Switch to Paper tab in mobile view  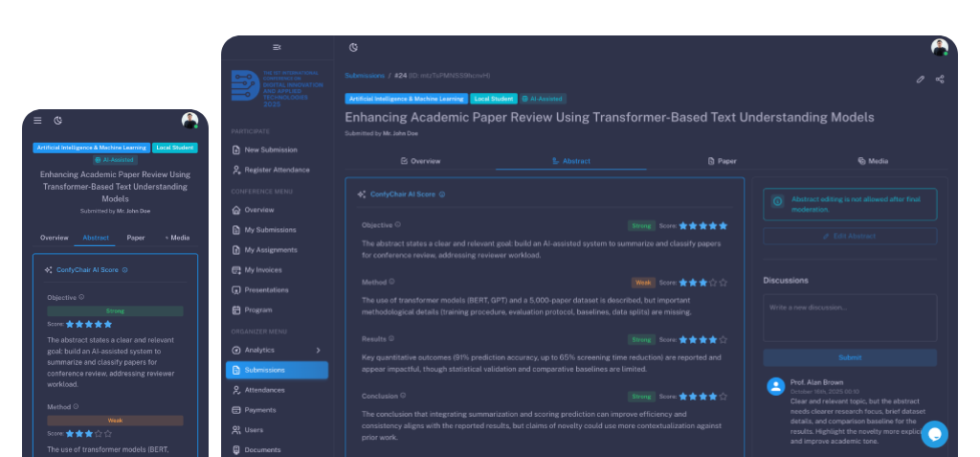point(136,238)
